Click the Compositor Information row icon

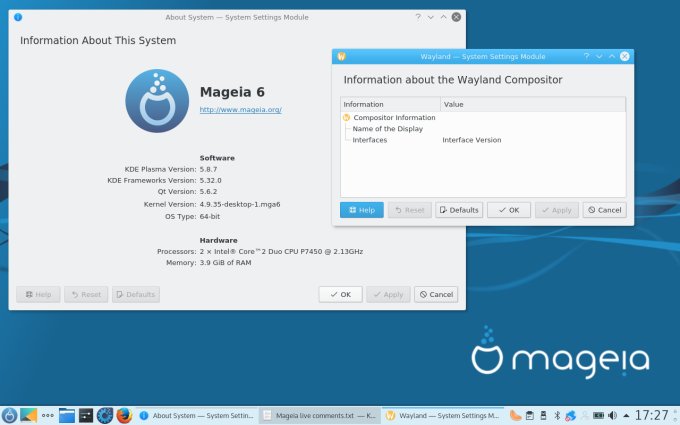click(x=346, y=118)
